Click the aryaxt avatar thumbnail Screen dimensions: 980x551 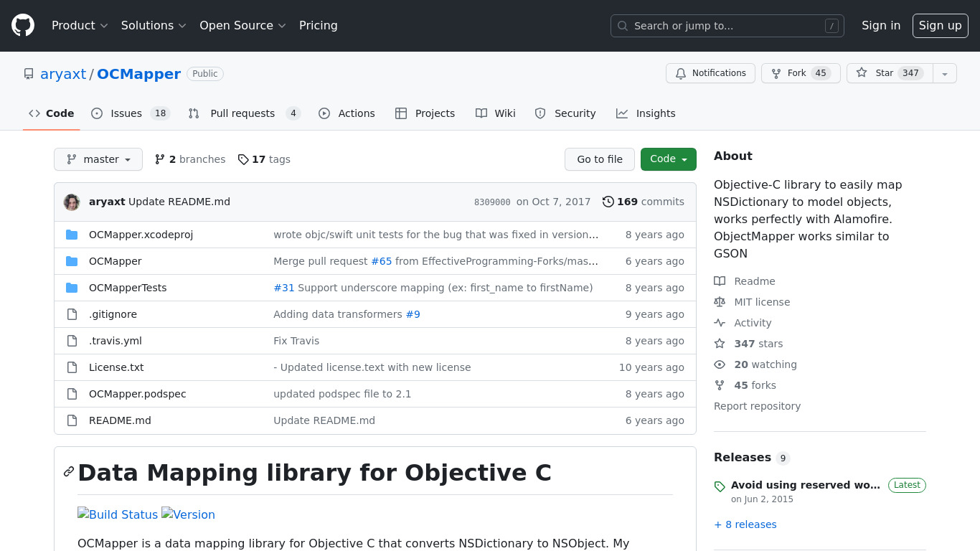click(x=72, y=202)
